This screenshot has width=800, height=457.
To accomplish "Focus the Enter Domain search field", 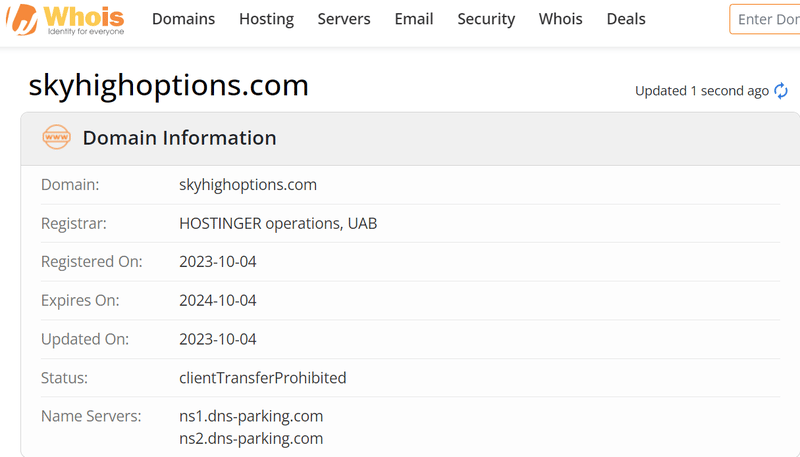I will tap(765, 19).
